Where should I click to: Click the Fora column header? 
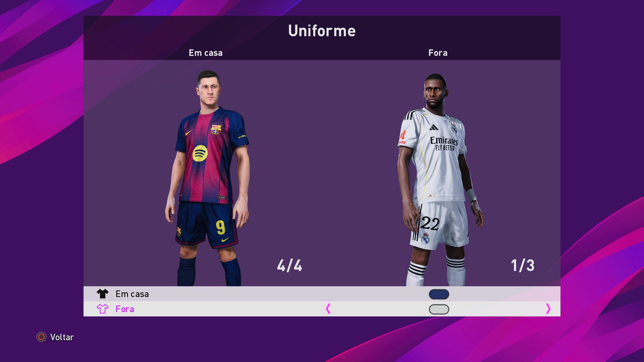438,53
